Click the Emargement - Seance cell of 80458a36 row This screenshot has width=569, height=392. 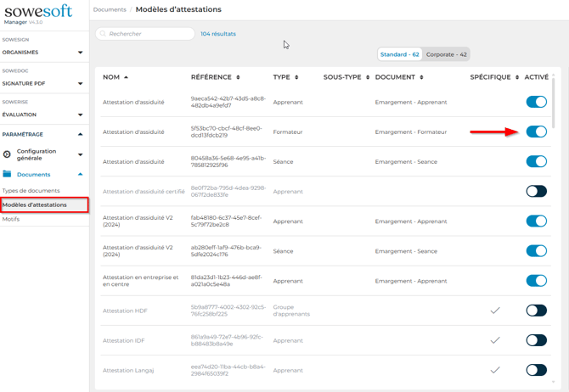(x=406, y=162)
